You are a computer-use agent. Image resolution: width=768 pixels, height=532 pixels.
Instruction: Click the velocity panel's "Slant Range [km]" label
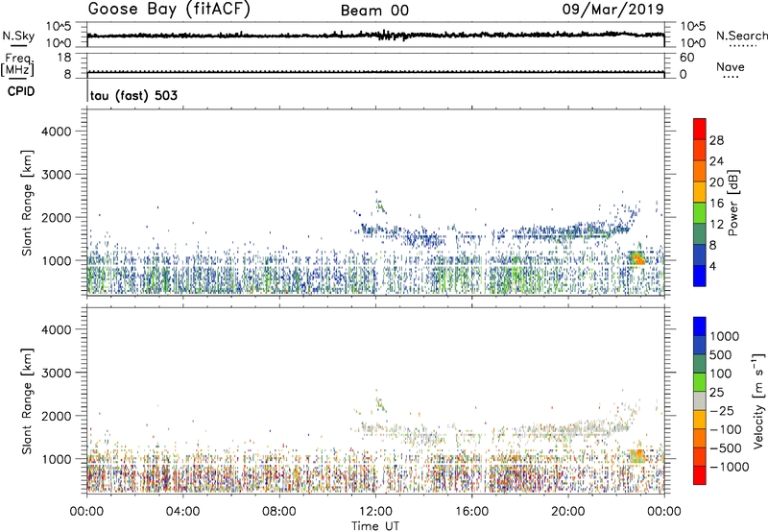[27, 400]
